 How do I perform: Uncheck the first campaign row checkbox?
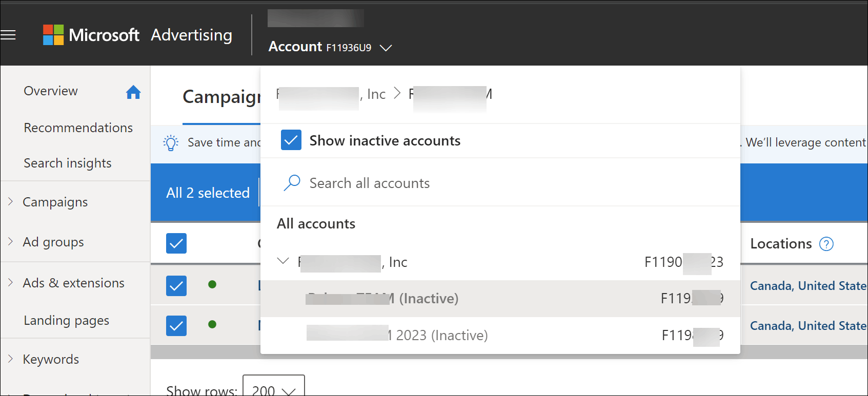[176, 286]
